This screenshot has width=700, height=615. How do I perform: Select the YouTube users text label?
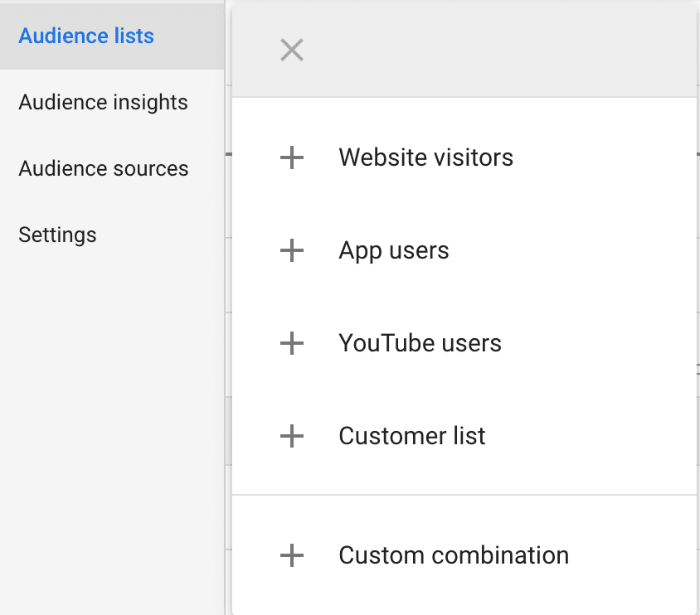tap(420, 343)
